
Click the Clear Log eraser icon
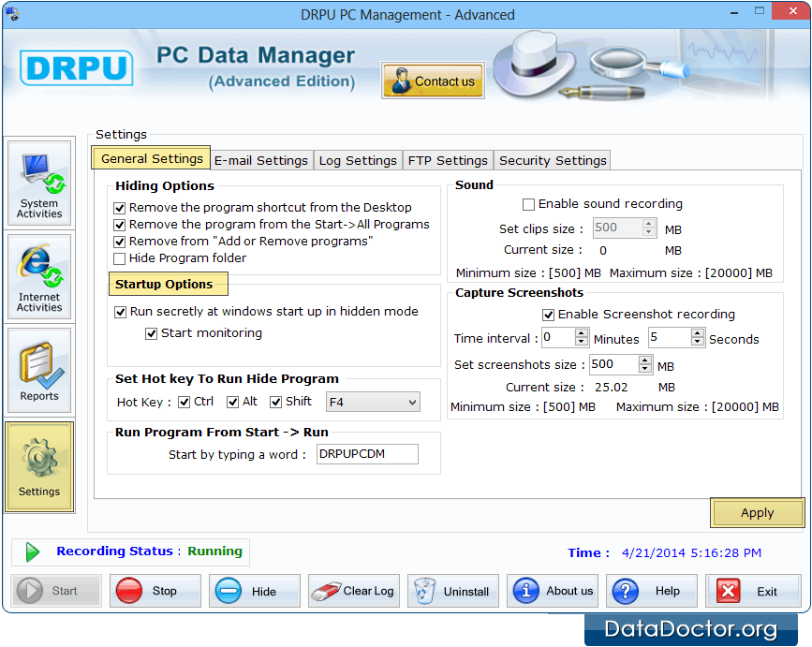tap(325, 591)
